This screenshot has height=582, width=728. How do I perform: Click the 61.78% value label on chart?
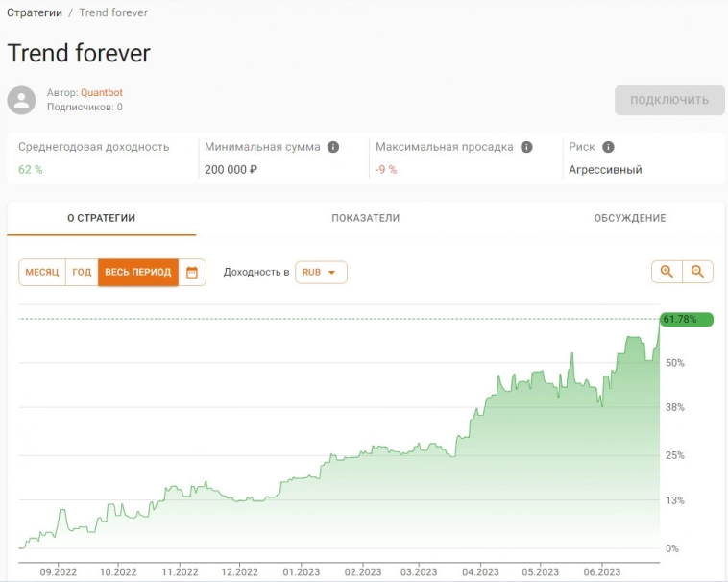(686, 319)
